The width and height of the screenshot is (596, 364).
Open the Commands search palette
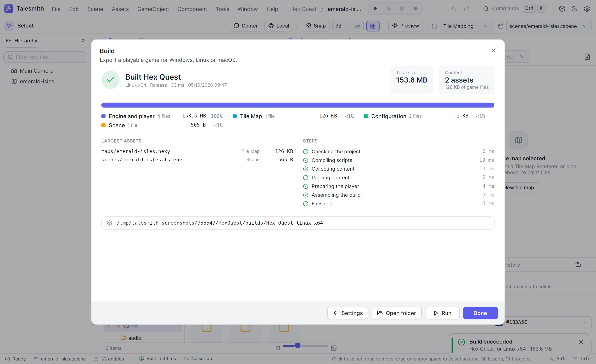coord(514,9)
